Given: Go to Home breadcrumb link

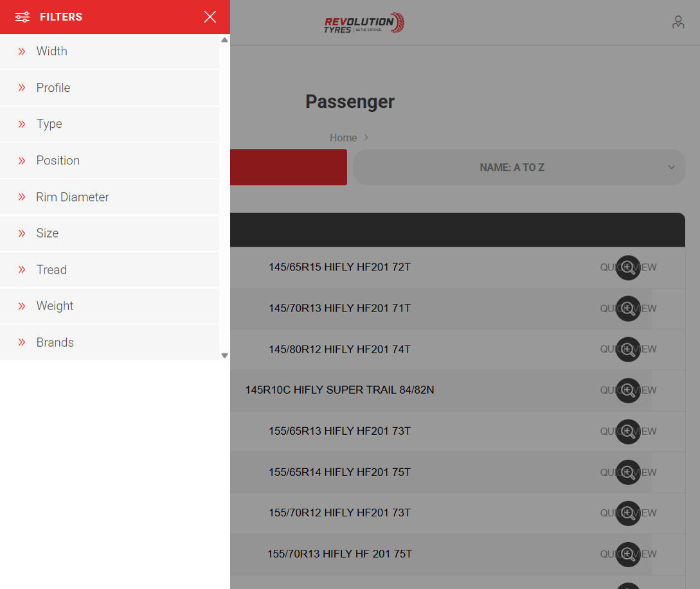Looking at the screenshot, I should (x=343, y=138).
